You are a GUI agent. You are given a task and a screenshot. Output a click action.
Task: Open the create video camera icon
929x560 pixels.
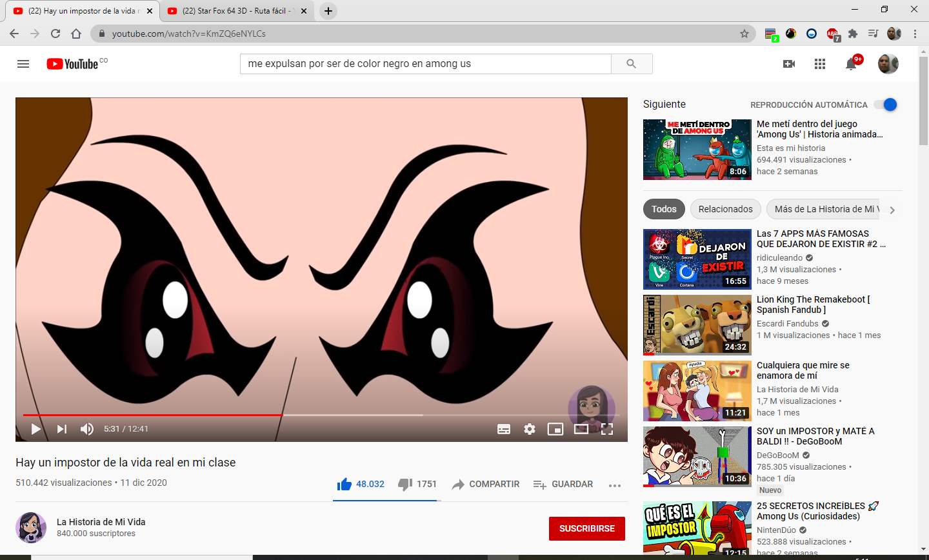789,64
